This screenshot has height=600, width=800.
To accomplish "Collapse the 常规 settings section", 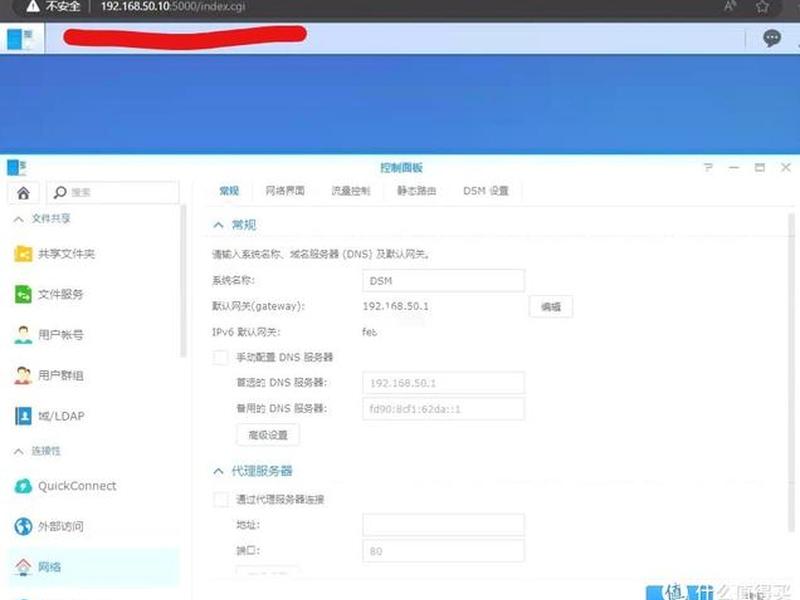I will pos(218,225).
